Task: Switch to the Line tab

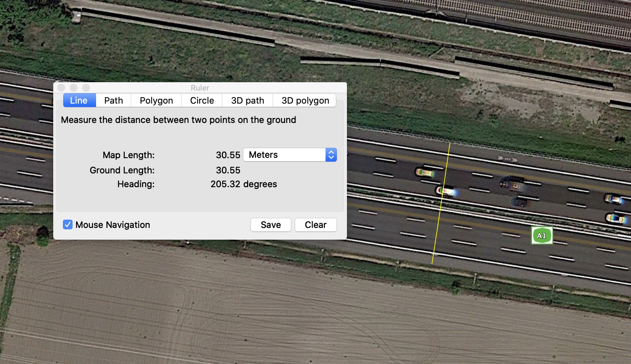Action: pyautogui.click(x=79, y=100)
